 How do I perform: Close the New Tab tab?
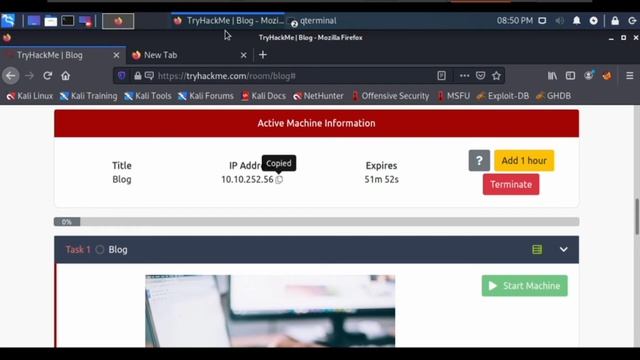243,55
